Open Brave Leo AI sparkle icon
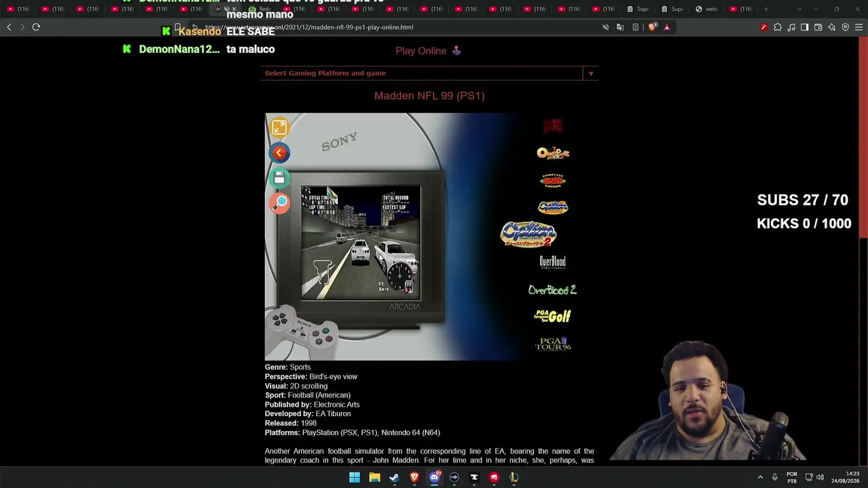The image size is (868, 488). (x=832, y=27)
